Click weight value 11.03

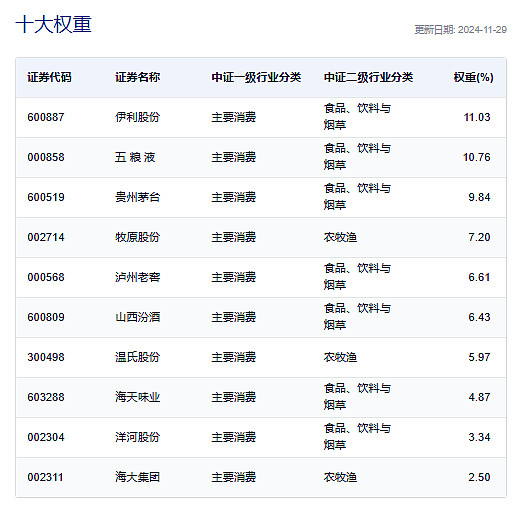click(477, 117)
